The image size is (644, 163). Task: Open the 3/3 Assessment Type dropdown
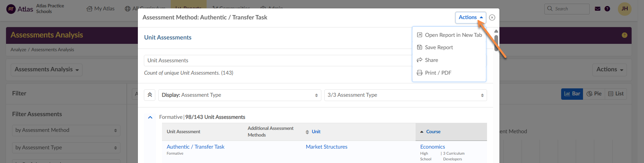(x=405, y=95)
